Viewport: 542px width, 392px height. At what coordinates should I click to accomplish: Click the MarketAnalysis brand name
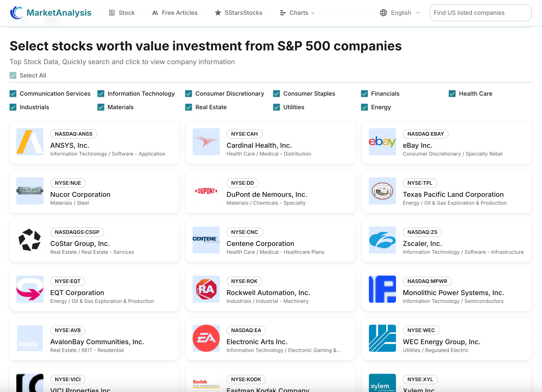tap(59, 13)
